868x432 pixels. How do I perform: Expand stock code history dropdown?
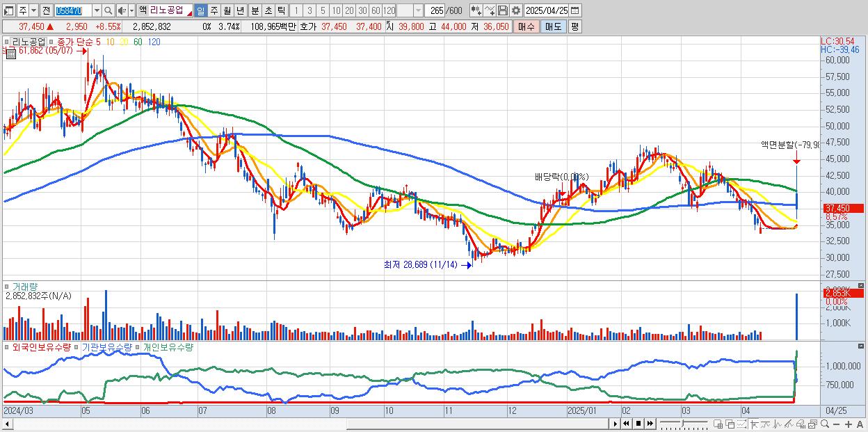click(x=97, y=10)
